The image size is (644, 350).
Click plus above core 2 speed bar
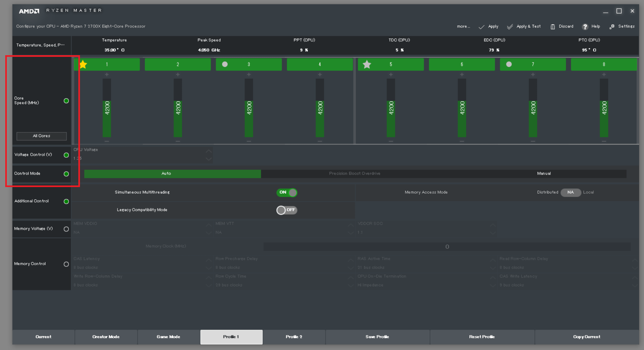coord(178,75)
